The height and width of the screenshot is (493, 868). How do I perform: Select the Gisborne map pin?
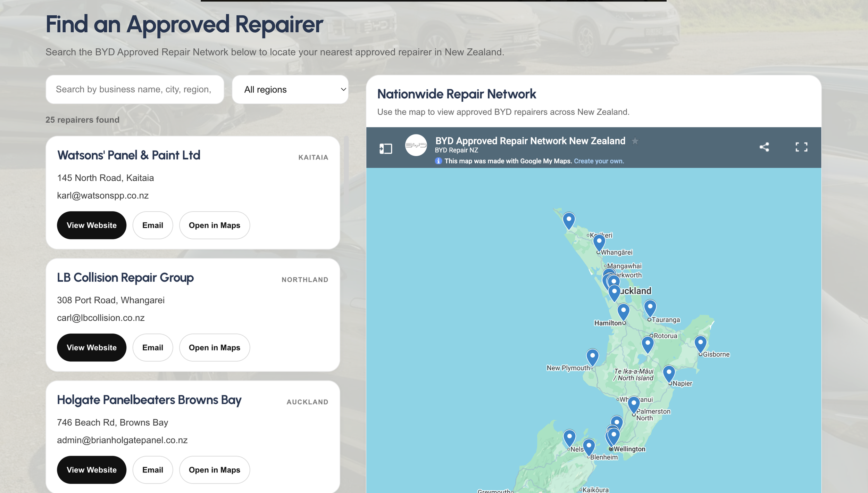pyautogui.click(x=700, y=344)
